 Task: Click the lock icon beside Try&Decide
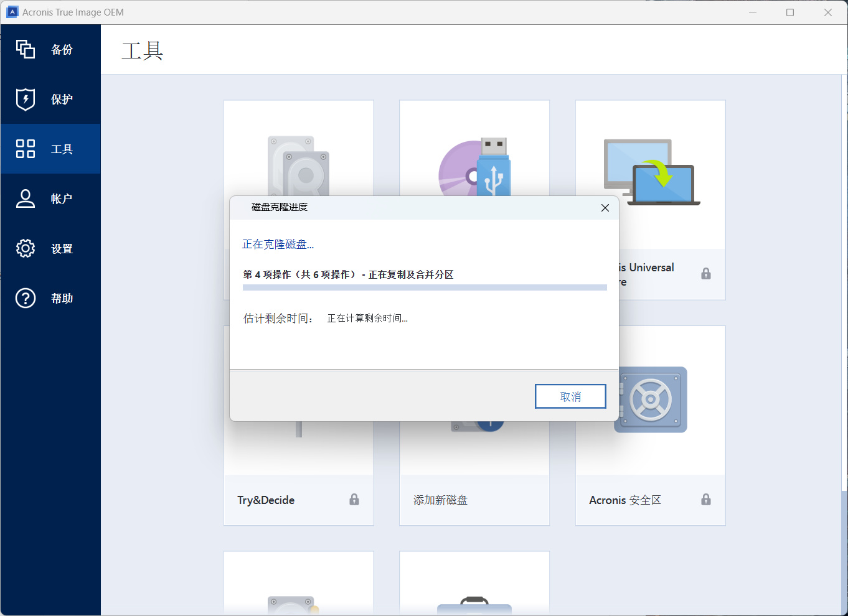point(354,500)
